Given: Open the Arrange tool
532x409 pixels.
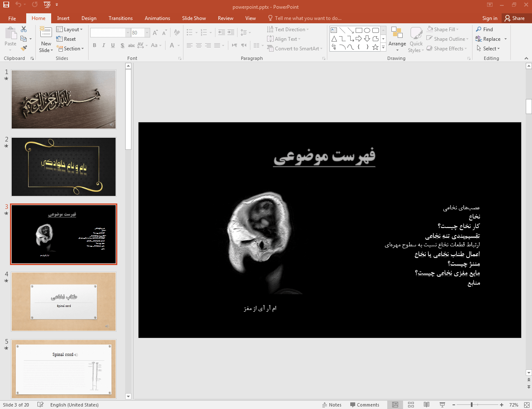Looking at the screenshot, I should [x=397, y=39].
